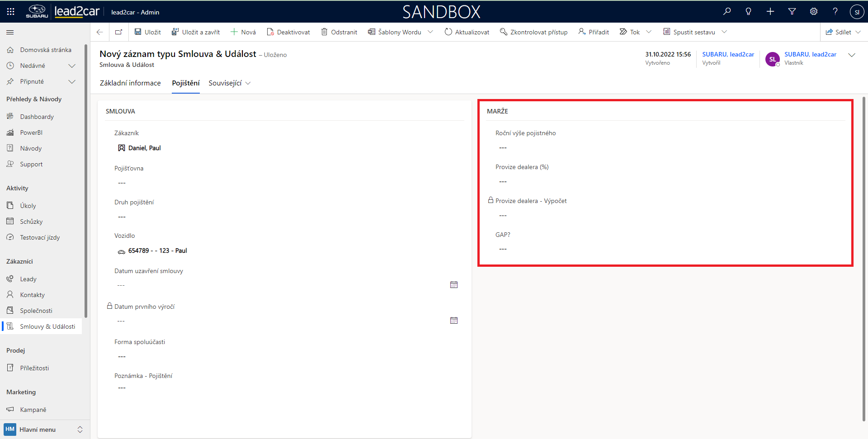The height and width of the screenshot is (439, 868).
Task: Switch to Základní informace tab
Action: 130,83
